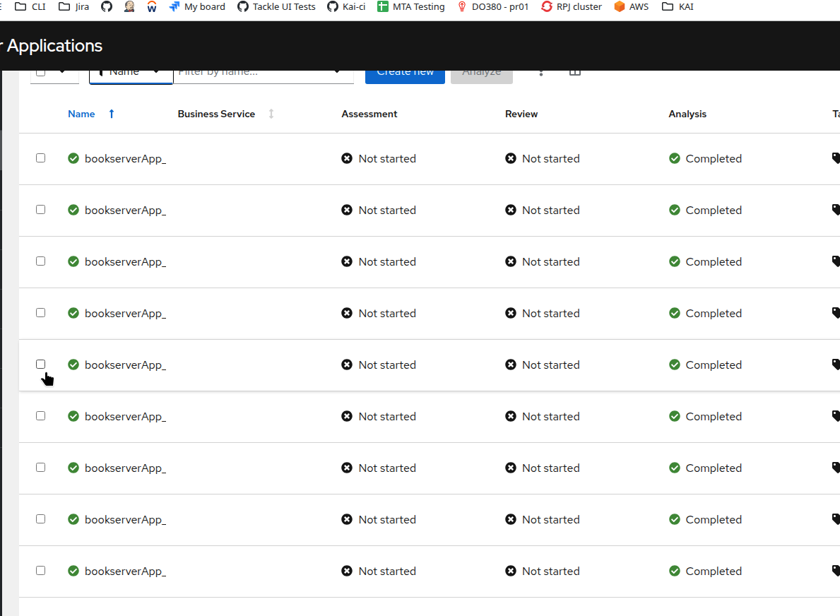The width and height of the screenshot is (840, 616).
Task: Sort table by the Name column header
Action: (x=82, y=114)
